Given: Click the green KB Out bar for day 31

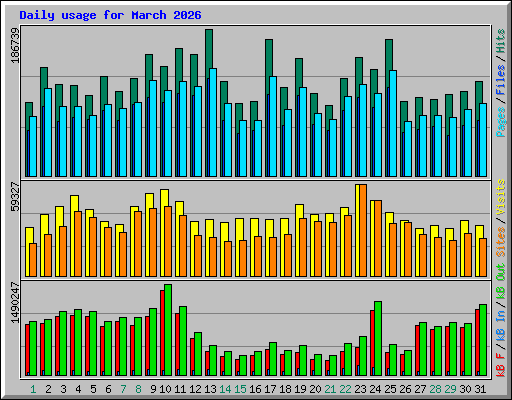Looking at the screenshot, I should pos(483,340).
